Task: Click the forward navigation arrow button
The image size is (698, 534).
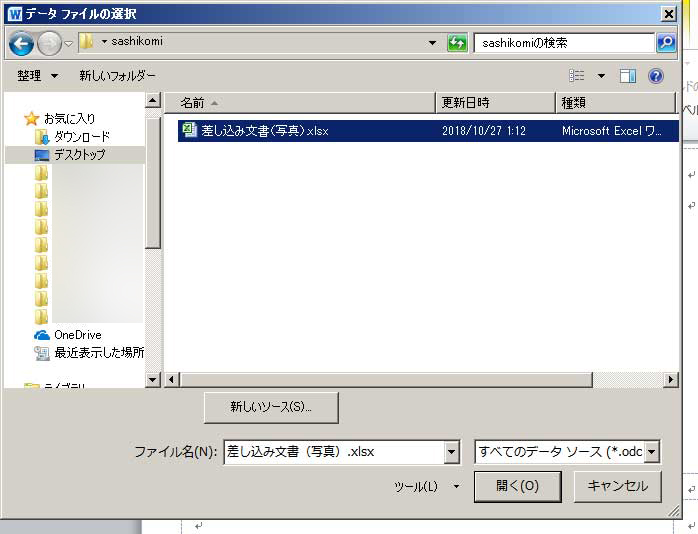Action: click(x=49, y=43)
